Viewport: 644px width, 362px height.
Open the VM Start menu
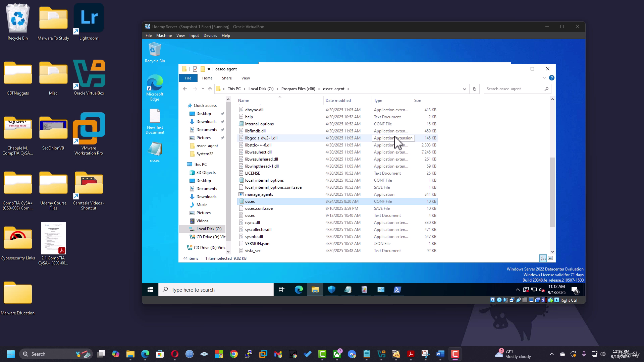click(150, 290)
